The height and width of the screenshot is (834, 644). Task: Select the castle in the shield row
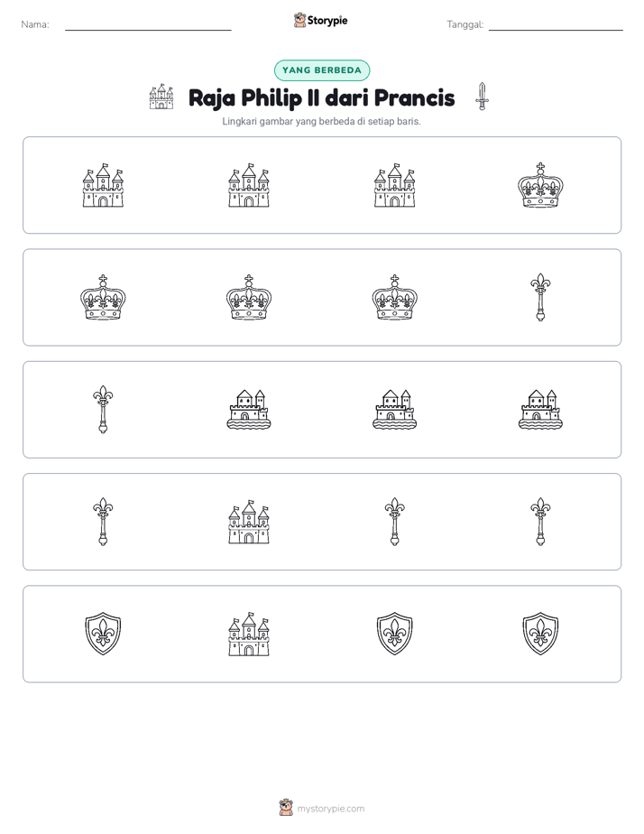[x=249, y=634]
